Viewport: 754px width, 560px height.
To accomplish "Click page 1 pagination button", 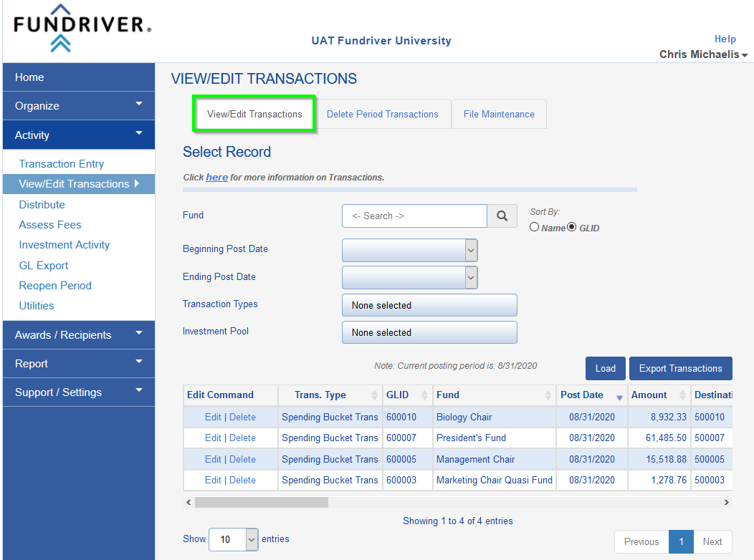I will point(681,542).
